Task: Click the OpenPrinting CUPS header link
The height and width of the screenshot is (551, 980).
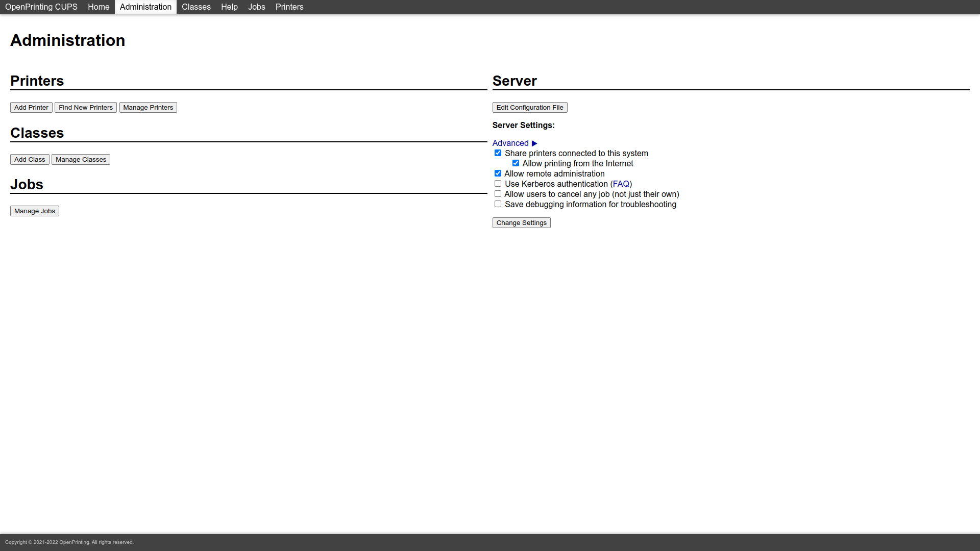Action: tap(41, 7)
